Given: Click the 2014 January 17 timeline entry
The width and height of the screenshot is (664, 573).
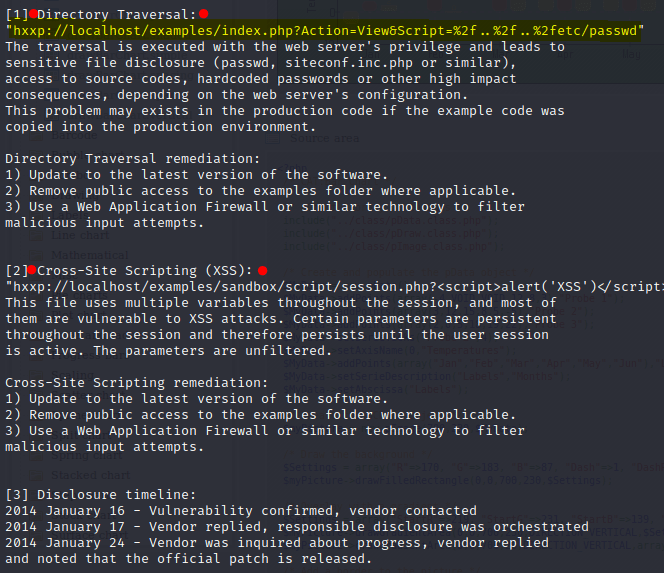Looking at the screenshot, I should [x=297, y=527].
